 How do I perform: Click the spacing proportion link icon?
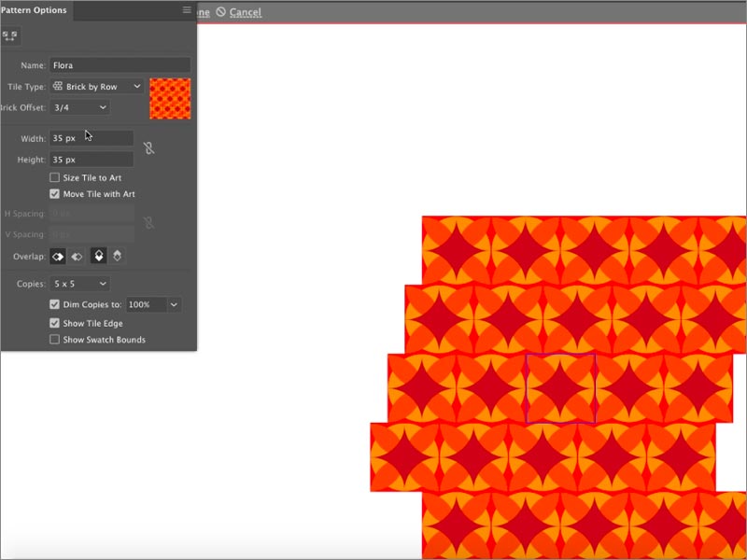[x=148, y=223]
